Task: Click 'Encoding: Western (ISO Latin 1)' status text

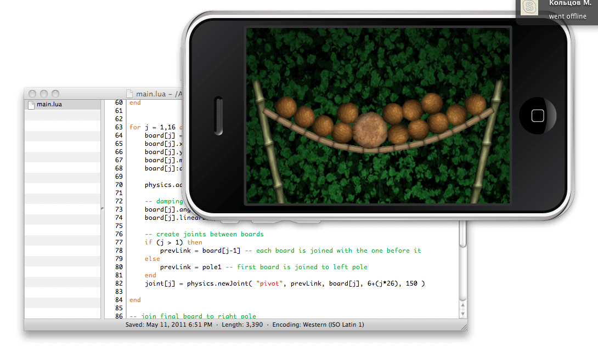Action: coord(318,325)
